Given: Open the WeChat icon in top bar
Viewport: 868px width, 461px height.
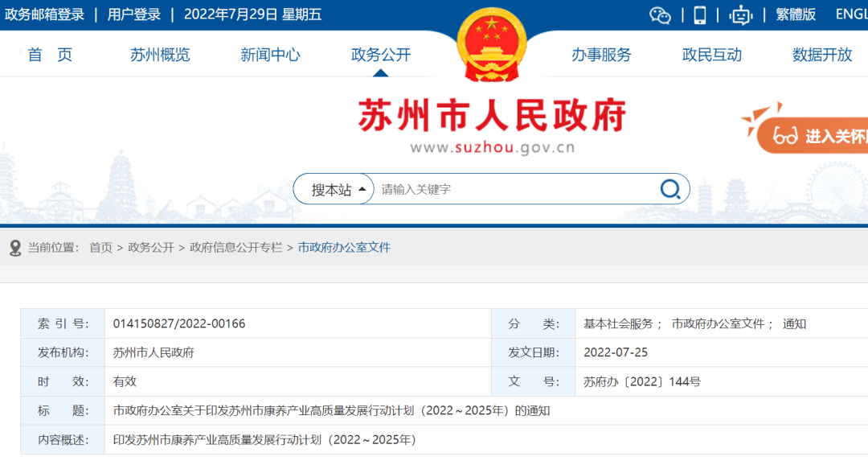Looking at the screenshot, I should tap(660, 14).
